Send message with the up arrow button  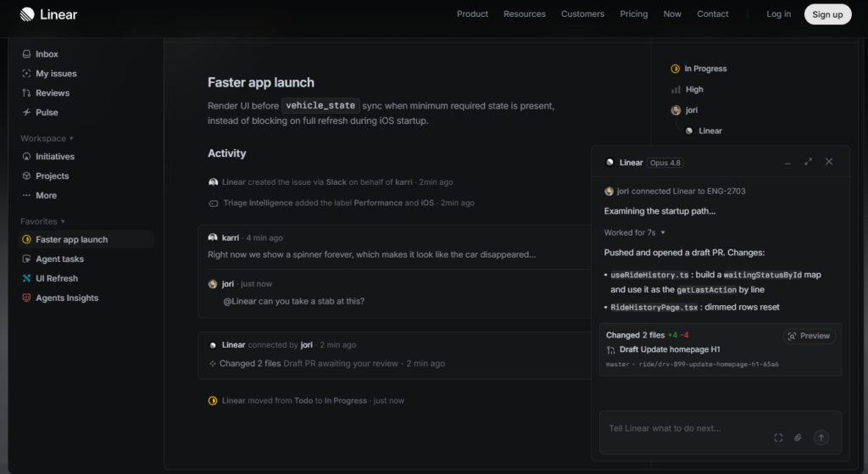coord(821,438)
